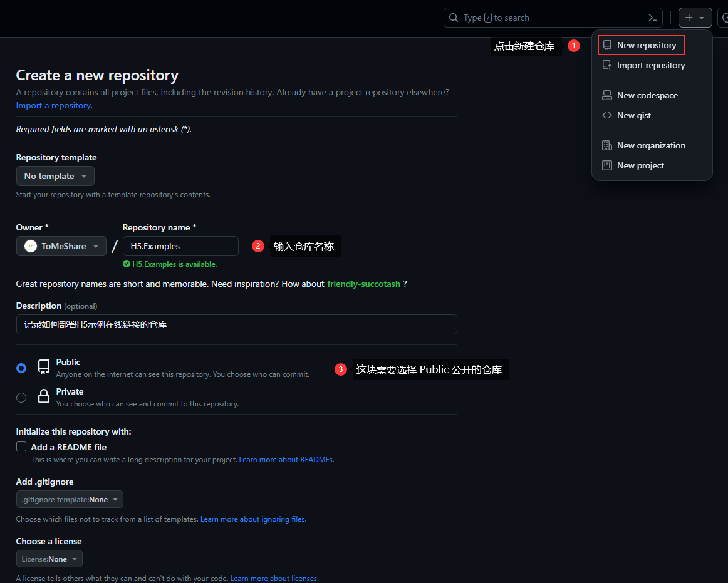Click the Private lock icon

[x=44, y=396]
